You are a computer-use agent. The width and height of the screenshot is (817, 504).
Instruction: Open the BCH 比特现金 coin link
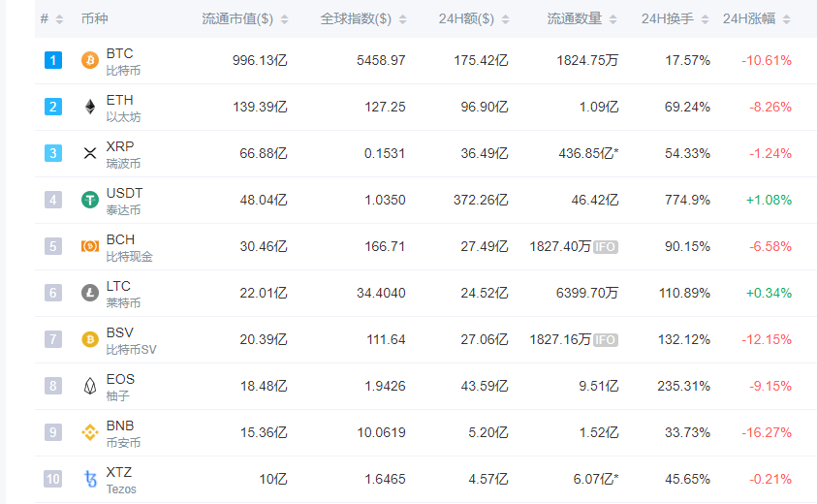(x=129, y=247)
